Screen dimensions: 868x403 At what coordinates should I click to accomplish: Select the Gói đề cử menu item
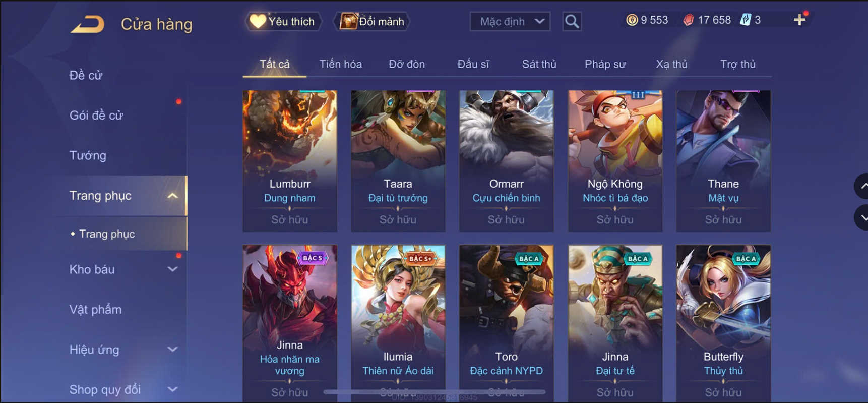point(96,116)
